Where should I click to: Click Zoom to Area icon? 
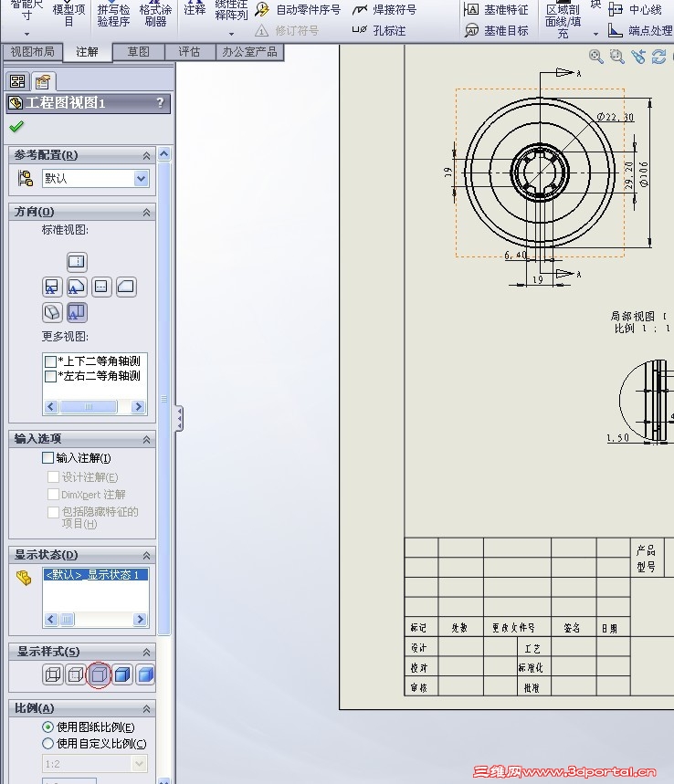coord(616,57)
